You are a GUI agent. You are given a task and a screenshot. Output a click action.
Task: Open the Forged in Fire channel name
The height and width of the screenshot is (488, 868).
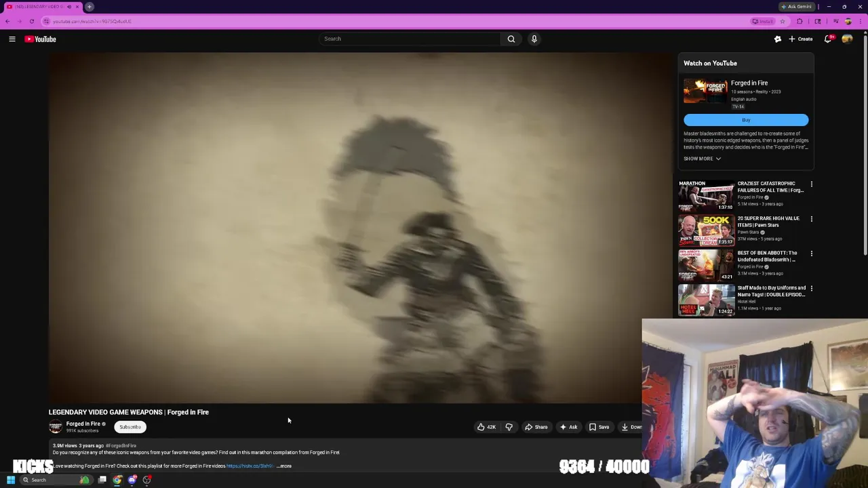[83, 424]
